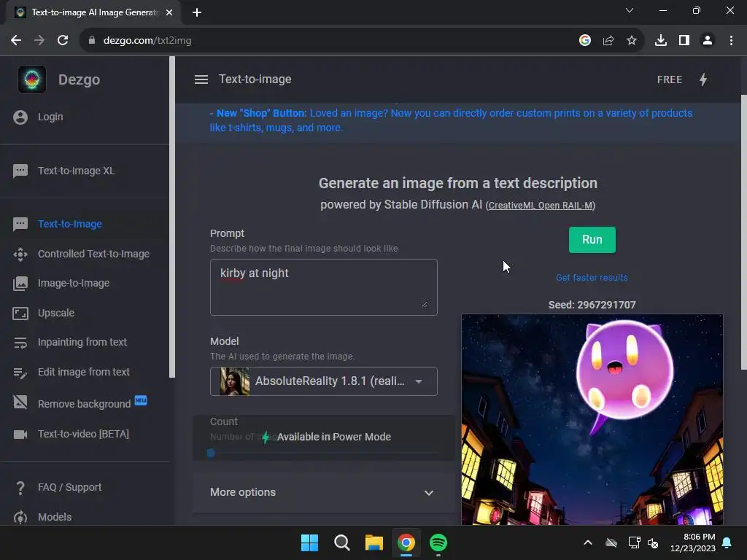This screenshot has height=560, width=747.
Task: Click the dezgo.com address bar
Action: click(329, 41)
